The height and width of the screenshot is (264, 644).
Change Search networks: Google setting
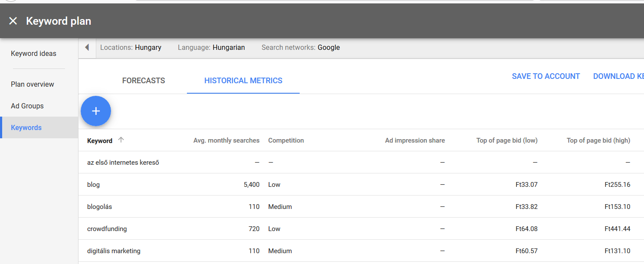click(301, 47)
